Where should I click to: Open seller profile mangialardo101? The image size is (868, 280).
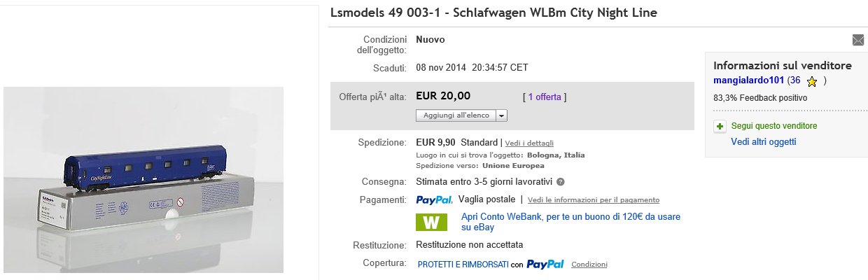coord(748,80)
